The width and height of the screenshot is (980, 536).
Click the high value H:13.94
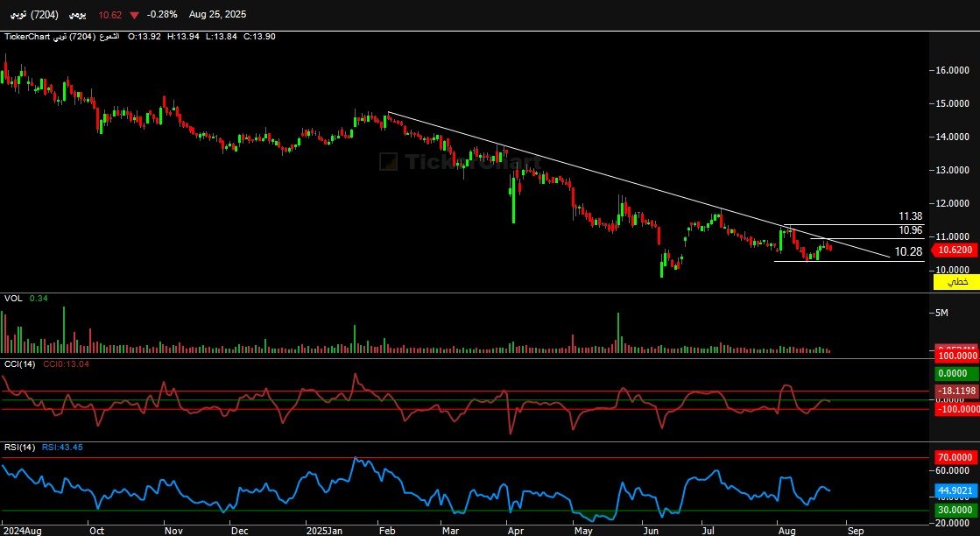[183, 37]
